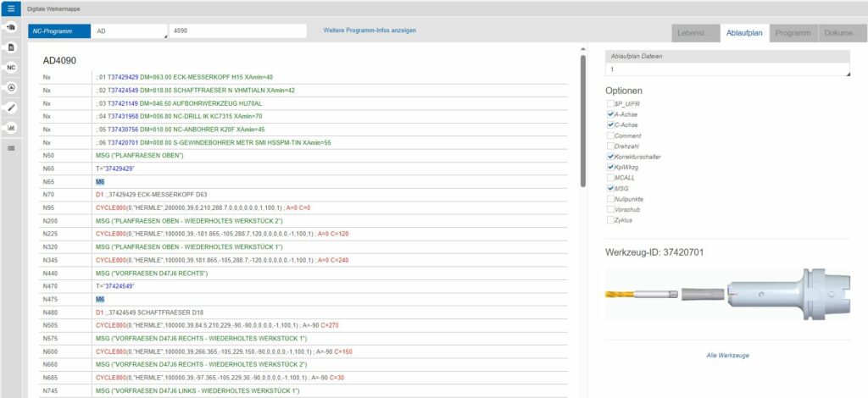Viewport: 868px width, 398px height.
Task: Click the AD4090 program heading
Action: coord(59,60)
